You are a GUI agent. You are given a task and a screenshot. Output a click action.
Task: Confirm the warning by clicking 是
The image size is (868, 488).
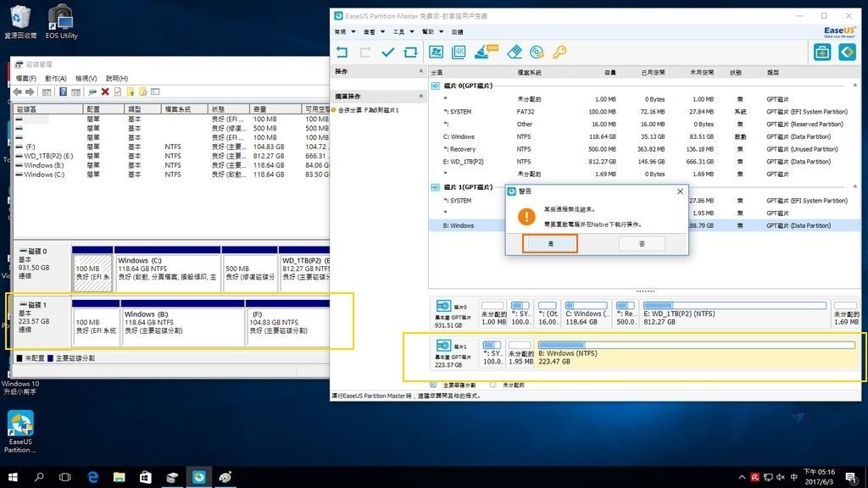point(550,243)
